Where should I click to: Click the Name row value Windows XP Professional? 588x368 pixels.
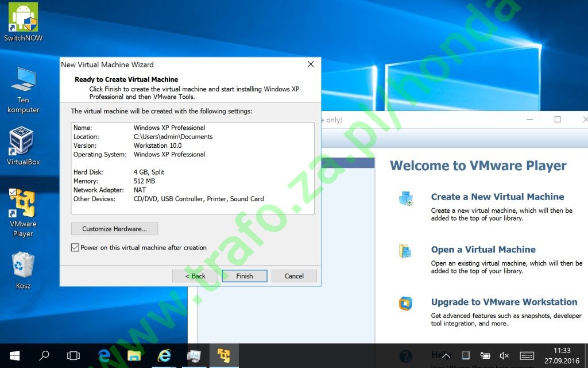click(x=169, y=128)
